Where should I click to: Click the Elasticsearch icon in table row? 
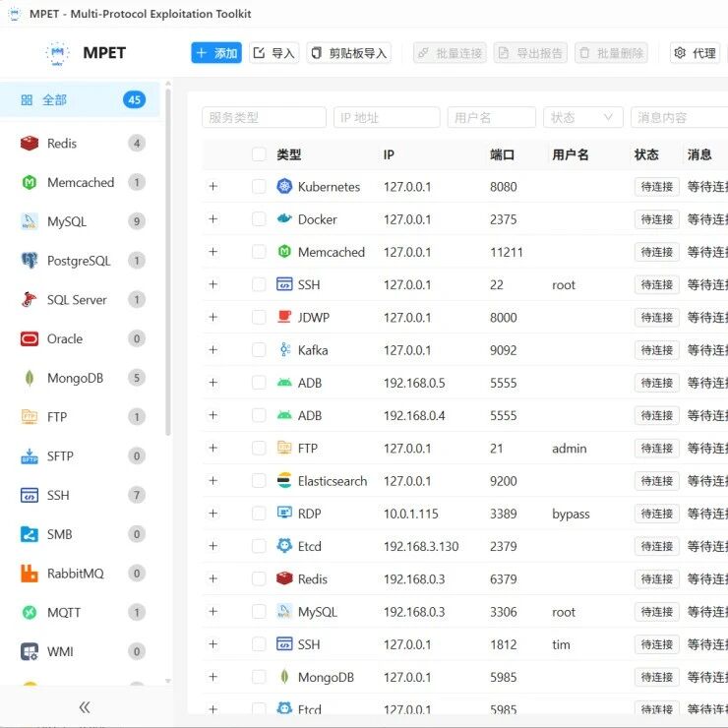[x=284, y=480]
